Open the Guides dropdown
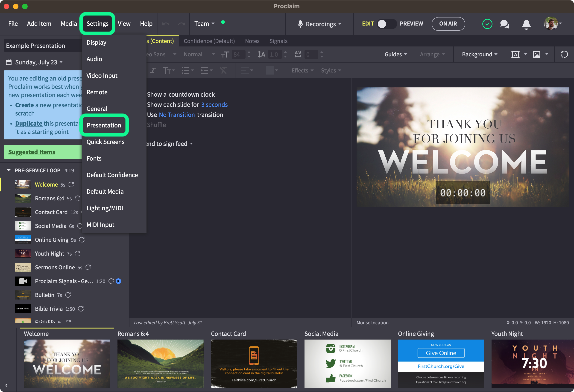The width and height of the screenshot is (574, 392). [396, 54]
